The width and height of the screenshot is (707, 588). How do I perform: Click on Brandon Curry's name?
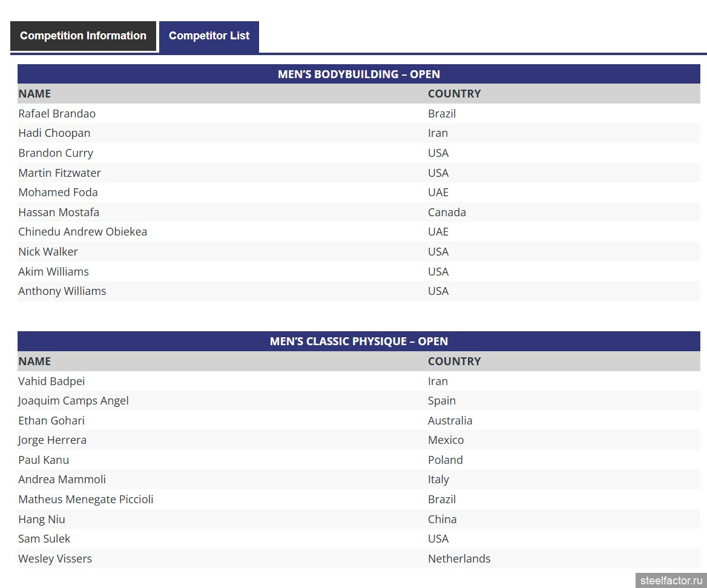coord(56,153)
